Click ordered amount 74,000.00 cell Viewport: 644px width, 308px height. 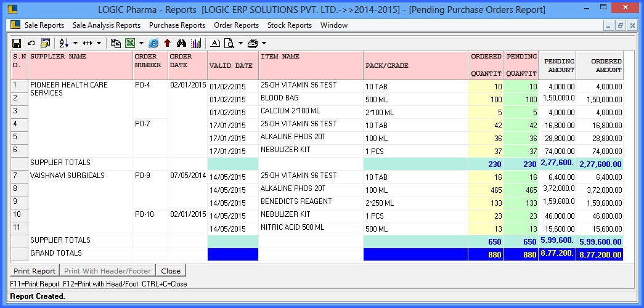point(600,151)
